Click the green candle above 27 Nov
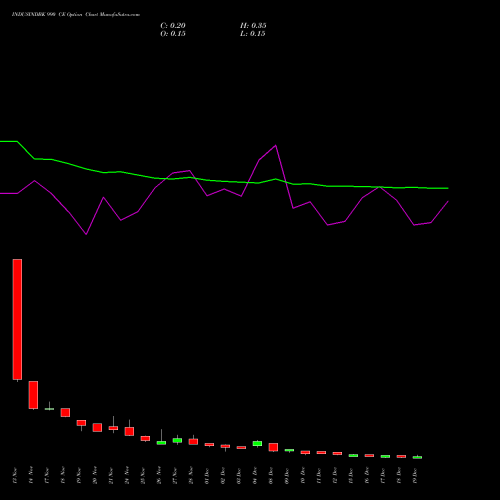500x500 pixels. pos(177,440)
